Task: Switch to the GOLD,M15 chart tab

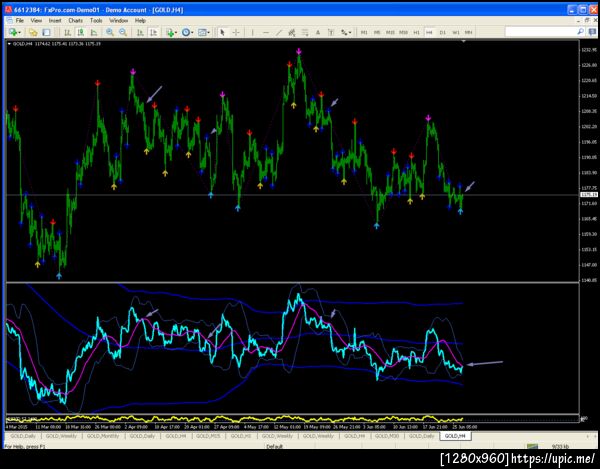Action: pos(208,436)
